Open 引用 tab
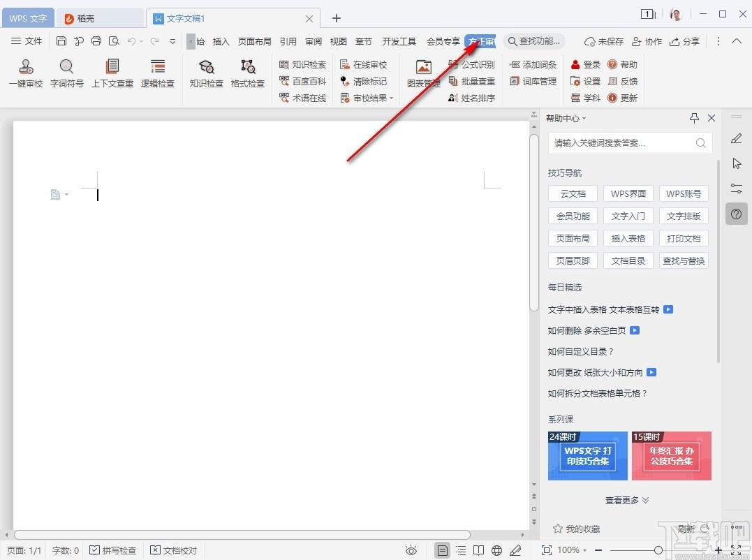This screenshot has height=560, width=752. [288, 41]
